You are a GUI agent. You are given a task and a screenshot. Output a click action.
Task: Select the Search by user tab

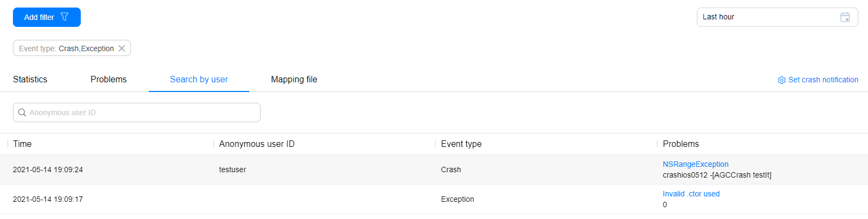click(199, 80)
